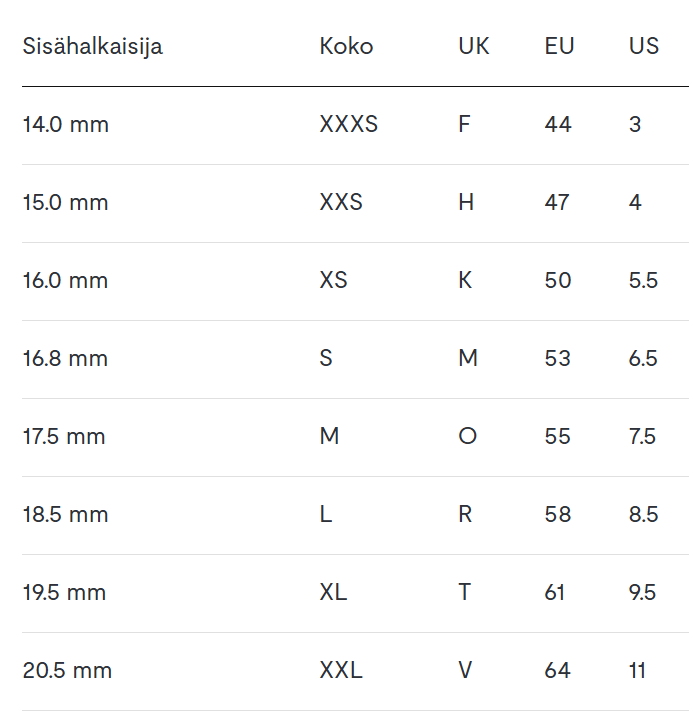The width and height of the screenshot is (693, 727).
Task: Select size XXS in the table
Action: tap(341, 203)
